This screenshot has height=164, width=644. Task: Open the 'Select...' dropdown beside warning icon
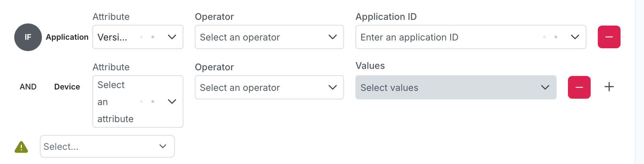click(100, 146)
